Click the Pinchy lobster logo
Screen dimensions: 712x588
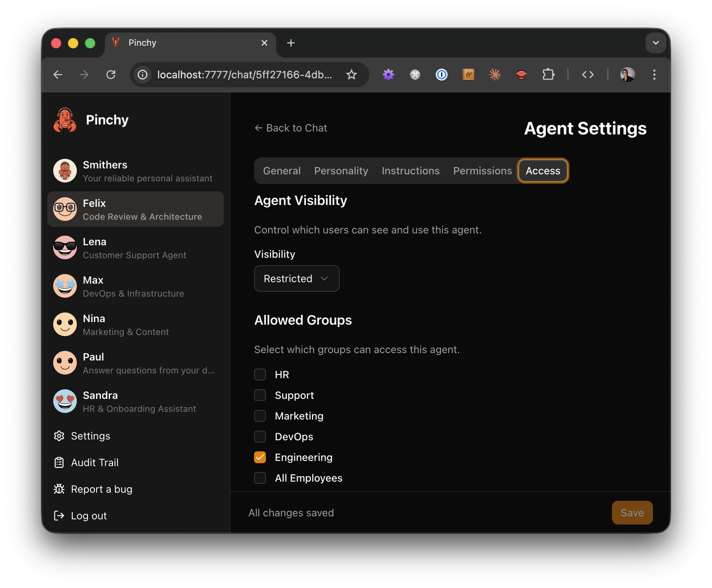click(x=65, y=120)
